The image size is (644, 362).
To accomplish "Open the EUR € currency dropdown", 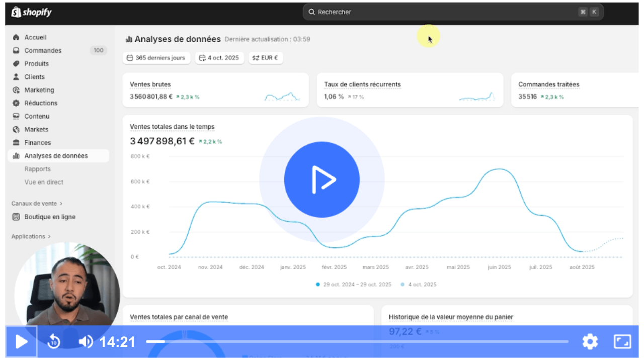I will pos(265,58).
